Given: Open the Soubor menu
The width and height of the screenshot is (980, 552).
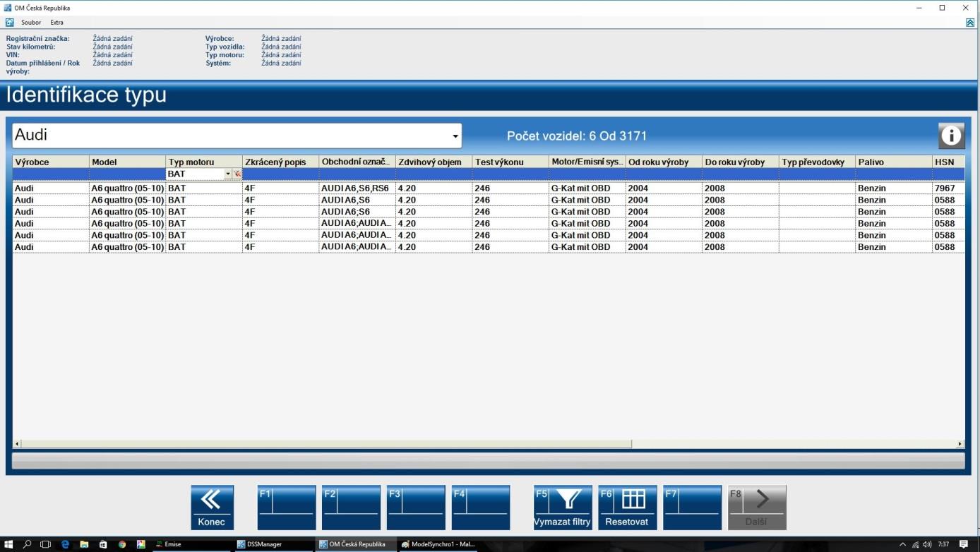Looking at the screenshot, I should point(31,23).
